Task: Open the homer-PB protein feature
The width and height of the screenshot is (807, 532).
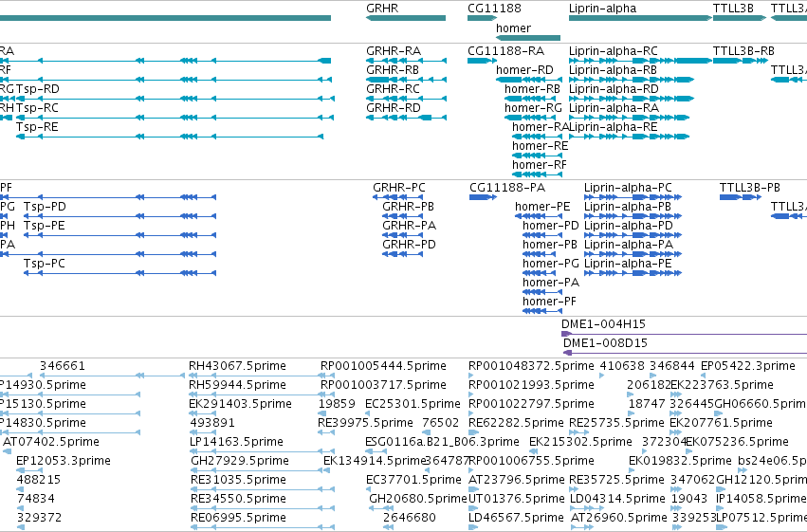Action: 550,245
